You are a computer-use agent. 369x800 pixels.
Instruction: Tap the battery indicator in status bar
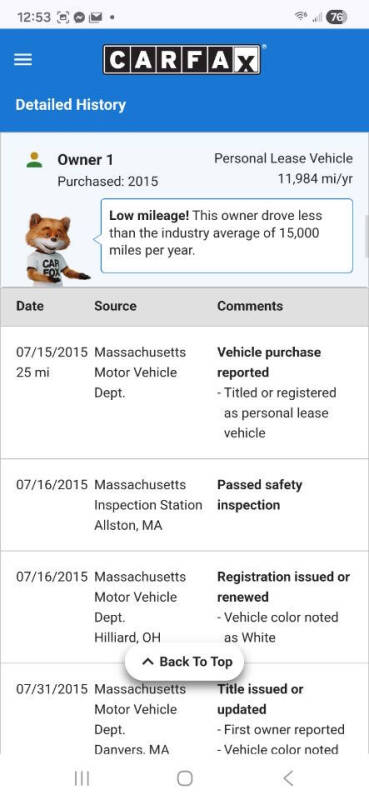(x=336, y=17)
